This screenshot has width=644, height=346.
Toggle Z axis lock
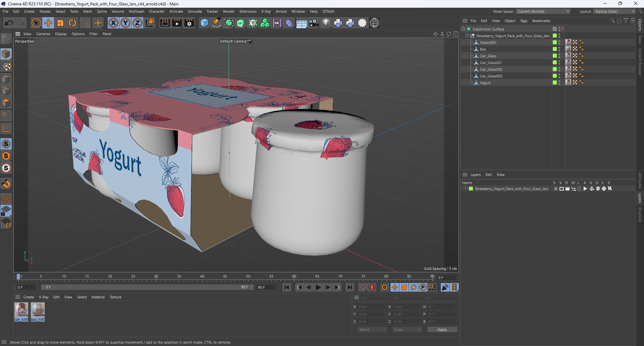(138, 23)
